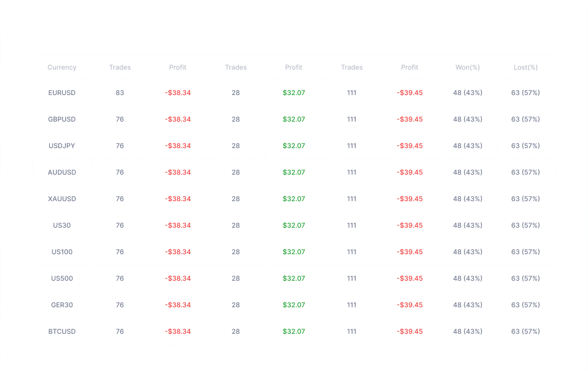The width and height of the screenshot is (588, 373).
Task: Click the -$39.45 profit in US30 row
Action: pos(410,225)
